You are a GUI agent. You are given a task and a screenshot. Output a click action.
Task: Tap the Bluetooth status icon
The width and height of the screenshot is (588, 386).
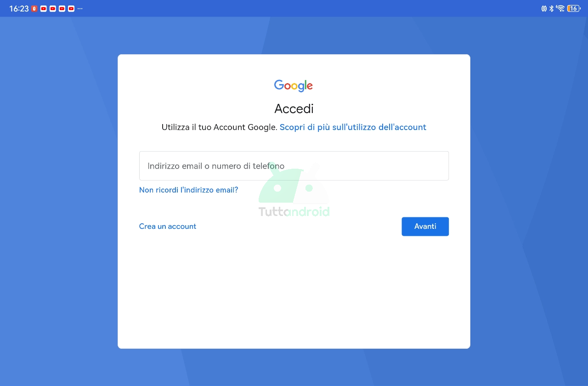552,8
